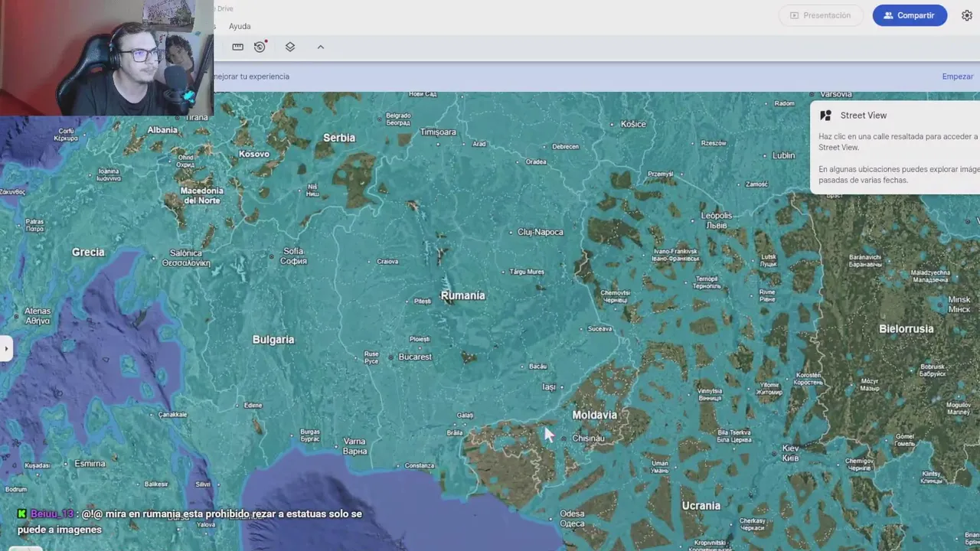Click the Serbia country label
The width and height of the screenshot is (980, 551).
point(339,138)
